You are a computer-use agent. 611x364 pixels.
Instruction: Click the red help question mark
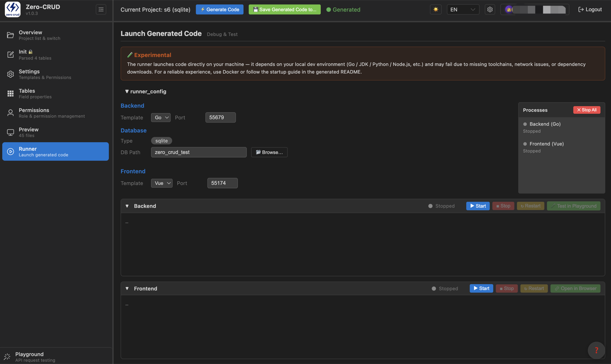[x=596, y=350]
